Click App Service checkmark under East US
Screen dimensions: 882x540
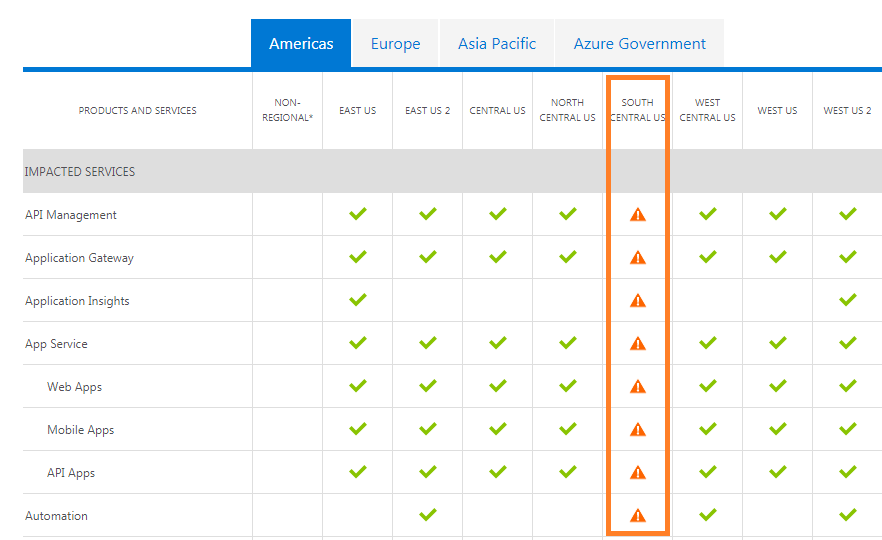[x=358, y=343]
